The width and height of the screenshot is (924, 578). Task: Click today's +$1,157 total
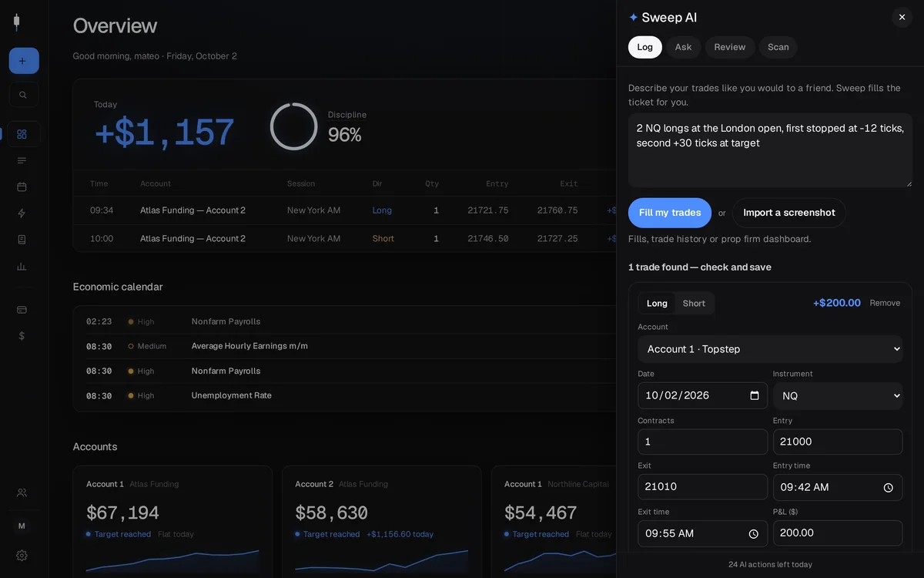click(164, 133)
